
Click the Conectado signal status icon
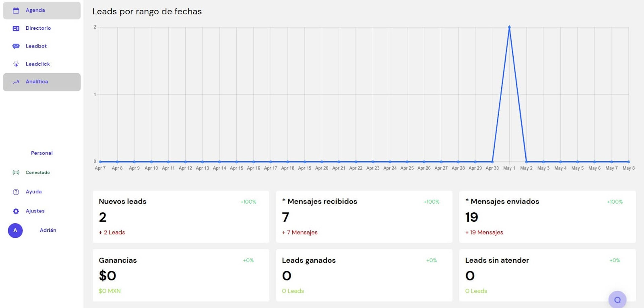pos(16,172)
